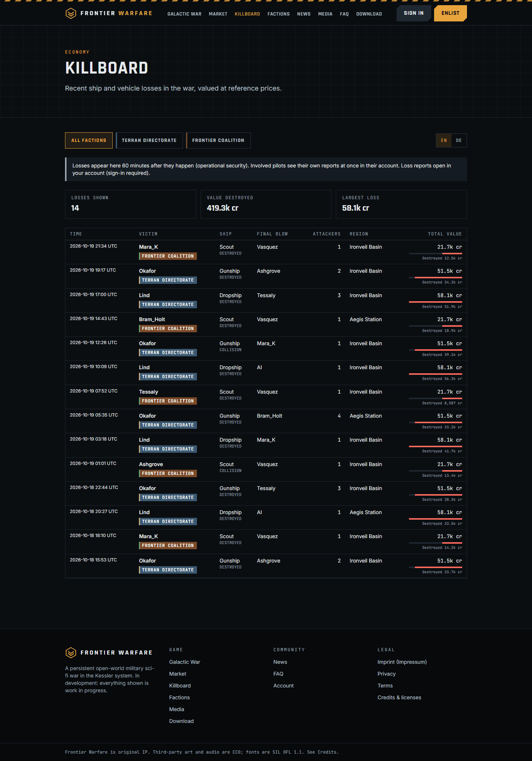
Task: Click the Enlist button
Action: [x=450, y=13]
